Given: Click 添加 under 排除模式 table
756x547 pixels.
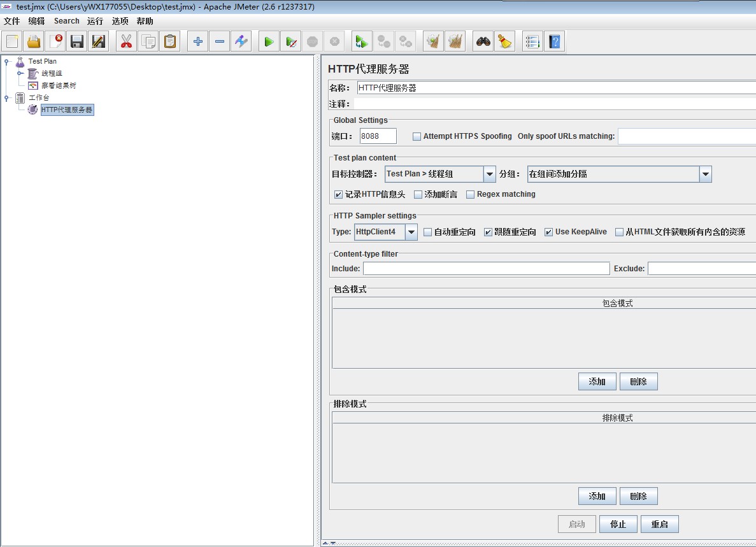Looking at the screenshot, I should coord(597,496).
